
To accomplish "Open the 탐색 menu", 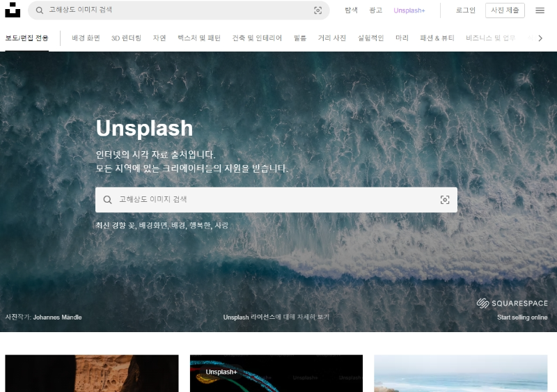I will (x=351, y=10).
